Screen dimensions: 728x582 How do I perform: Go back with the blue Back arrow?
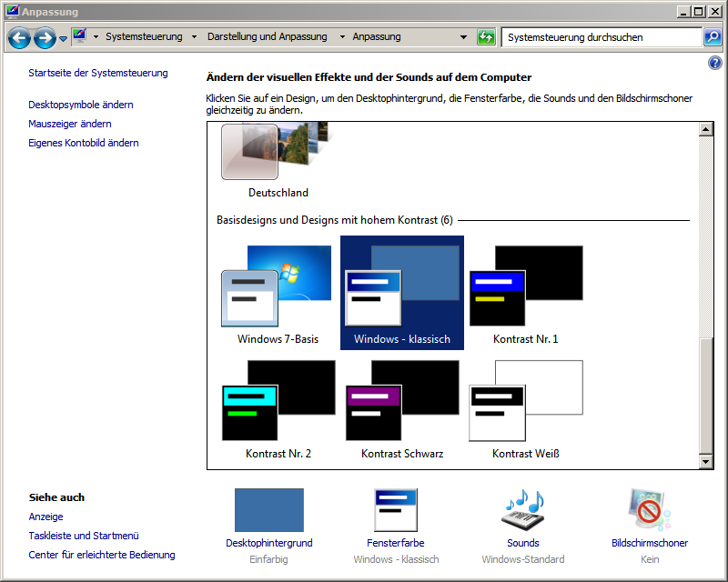(x=19, y=37)
